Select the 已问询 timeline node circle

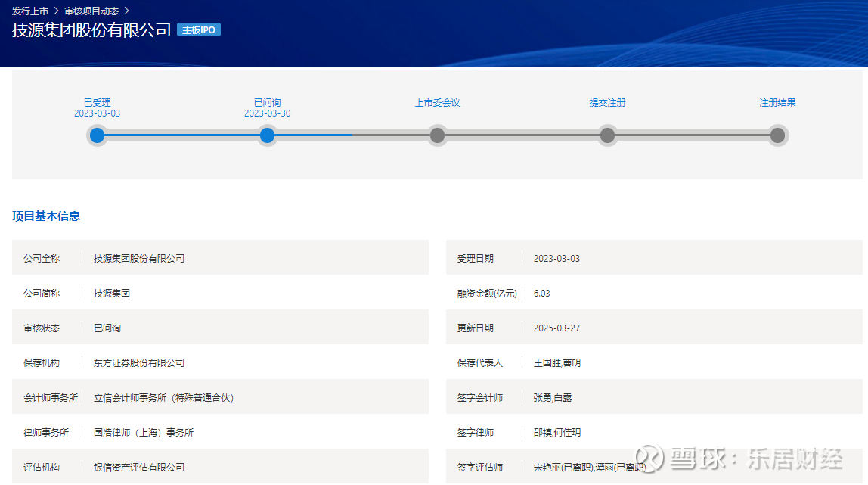tap(268, 135)
